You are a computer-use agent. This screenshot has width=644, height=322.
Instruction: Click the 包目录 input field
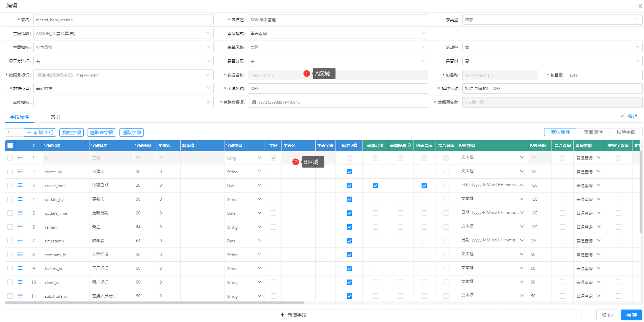(605, 75)
